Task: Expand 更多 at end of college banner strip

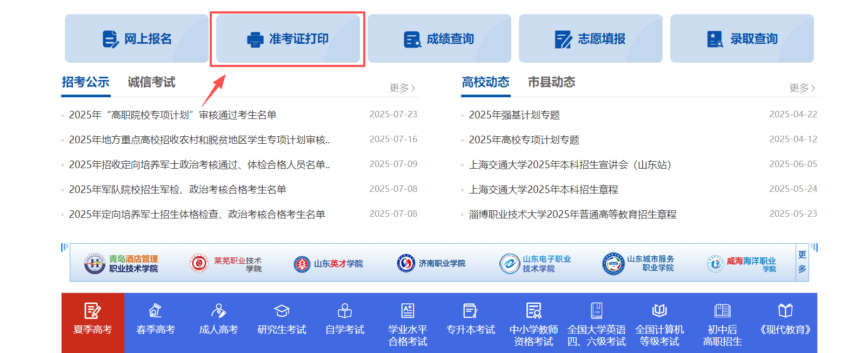Action: coord(802,262)
